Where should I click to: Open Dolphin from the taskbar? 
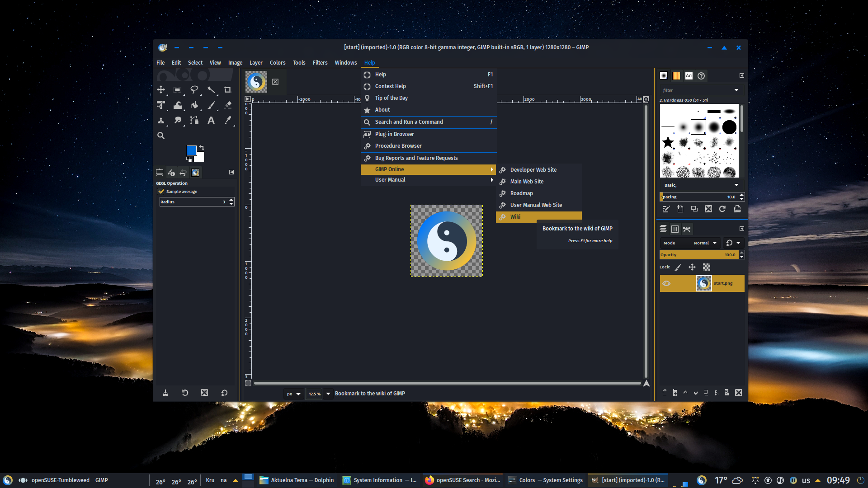click(297, 480)
